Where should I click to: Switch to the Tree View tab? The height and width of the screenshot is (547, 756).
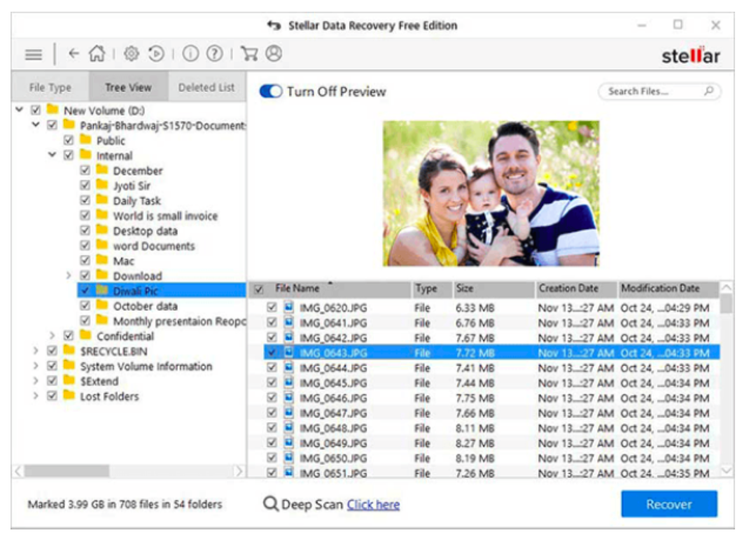tap(128, 88)
